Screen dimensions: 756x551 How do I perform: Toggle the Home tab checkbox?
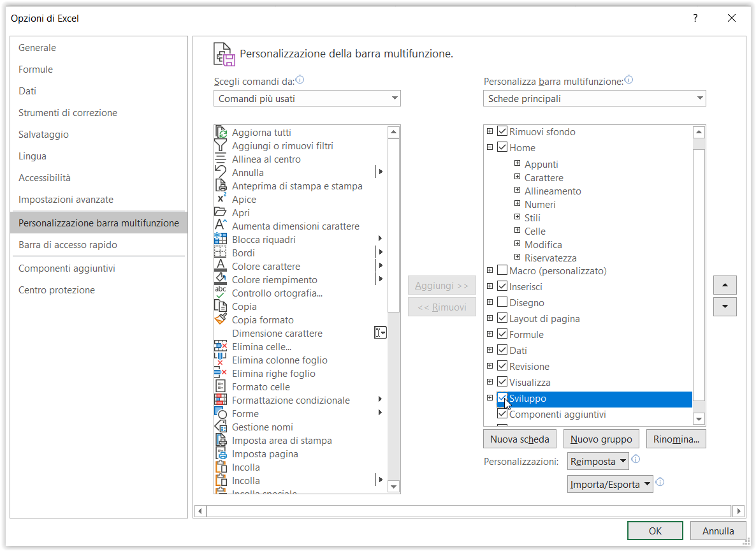tap(502, 147)
